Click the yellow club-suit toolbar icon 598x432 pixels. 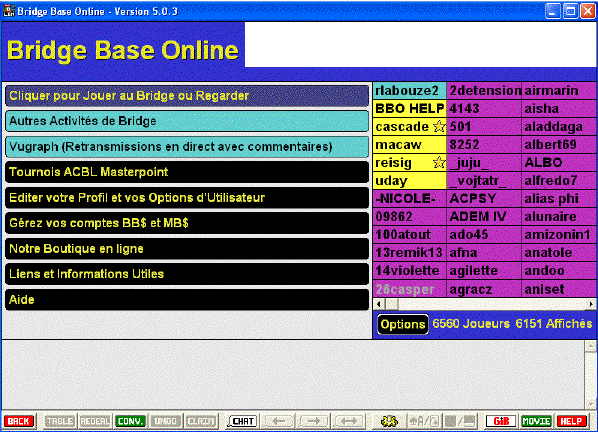coord(389,421)
